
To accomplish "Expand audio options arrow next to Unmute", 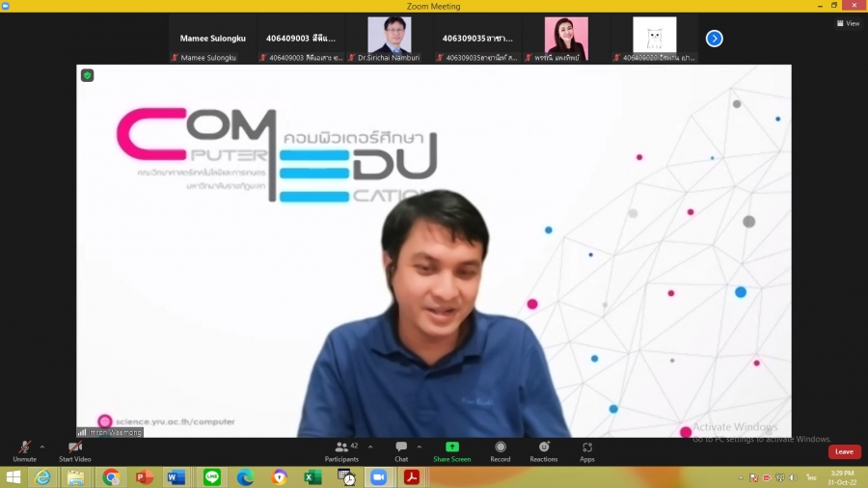I will (42, 447).
